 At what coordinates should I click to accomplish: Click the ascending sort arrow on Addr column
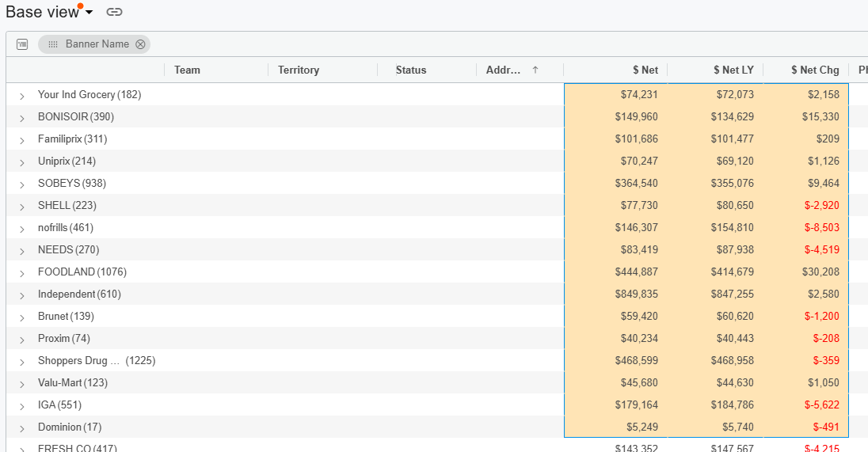535,70
